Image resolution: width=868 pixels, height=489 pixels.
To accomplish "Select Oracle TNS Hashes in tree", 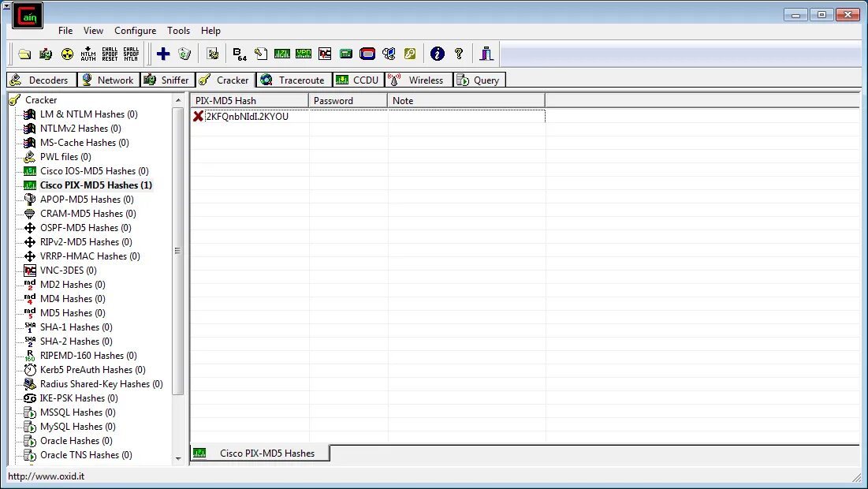I will pyautogui.click(x=86, y=454).
